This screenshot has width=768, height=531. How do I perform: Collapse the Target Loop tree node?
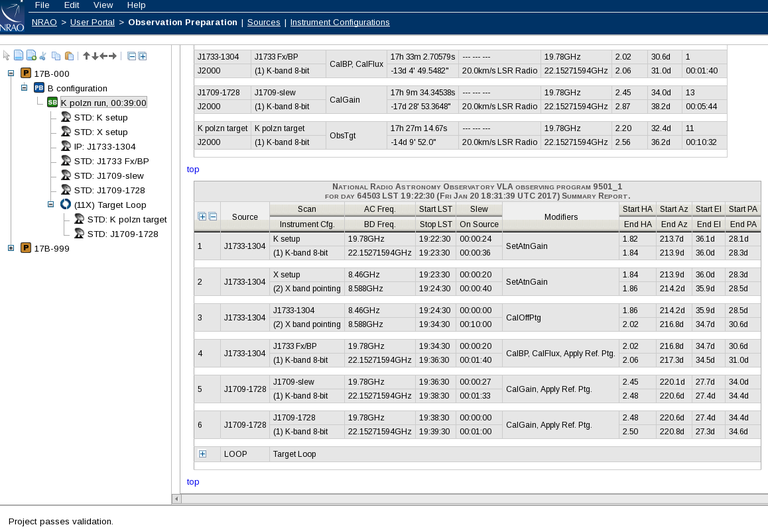point(52,204)
